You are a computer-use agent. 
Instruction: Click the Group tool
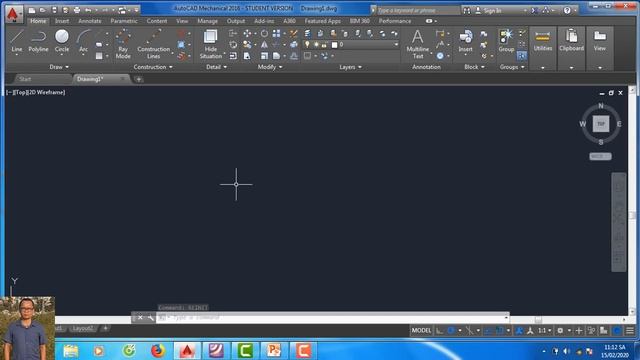506,41
